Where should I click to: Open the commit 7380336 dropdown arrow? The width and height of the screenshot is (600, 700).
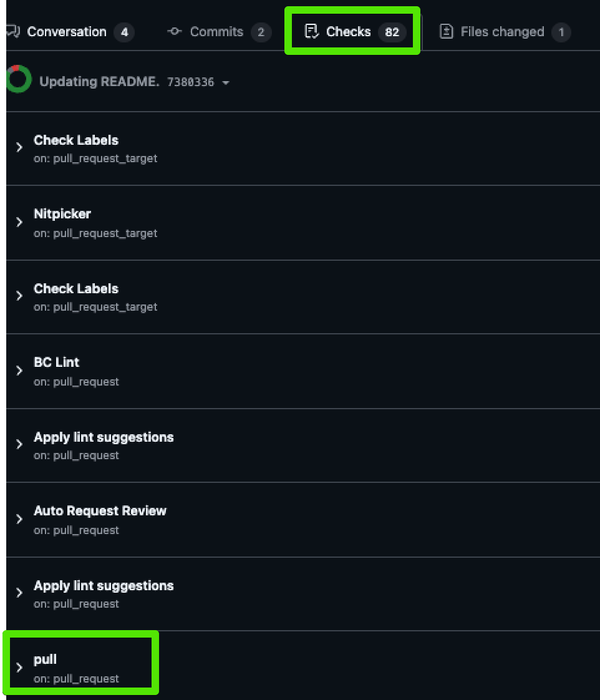[x=226, y=82]
